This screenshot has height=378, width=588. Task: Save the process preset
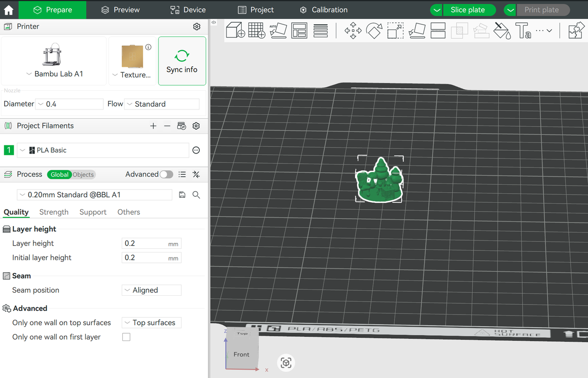(x=182, y=195)
